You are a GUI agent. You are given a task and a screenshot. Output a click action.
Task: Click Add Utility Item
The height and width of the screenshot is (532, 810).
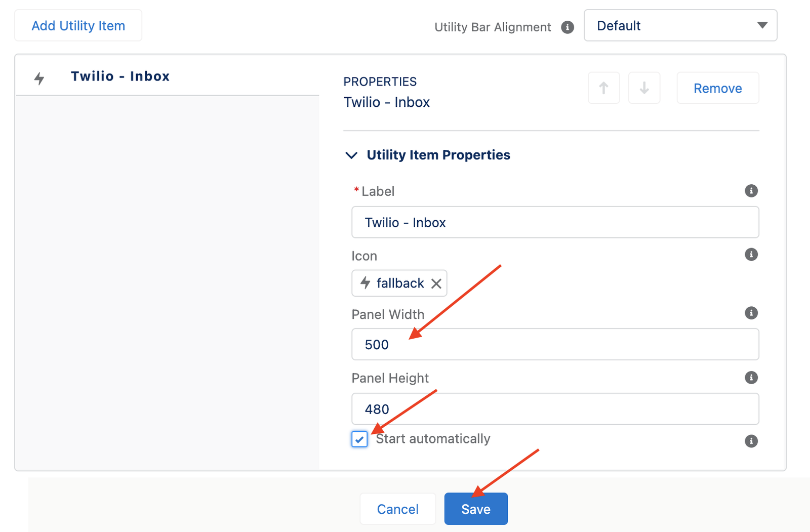(78, 25)
